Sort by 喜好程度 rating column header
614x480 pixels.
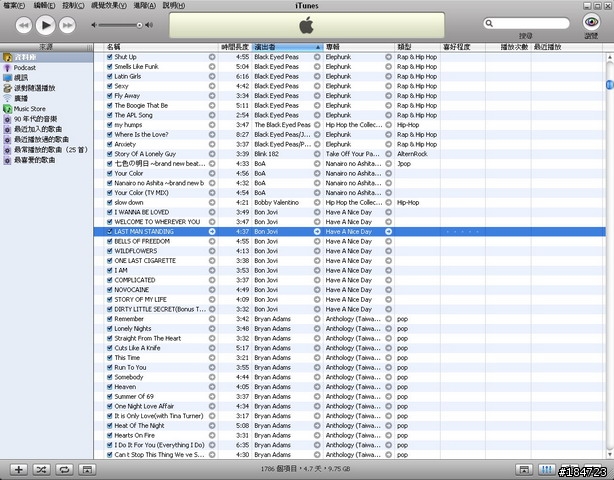(463, 47)
